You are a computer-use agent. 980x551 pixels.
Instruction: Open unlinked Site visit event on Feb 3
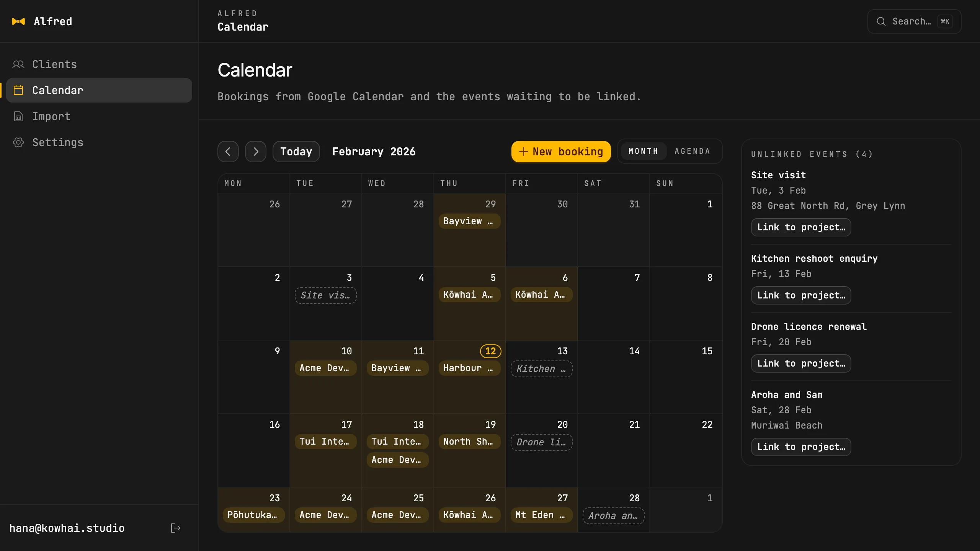(x=325, y=295)
